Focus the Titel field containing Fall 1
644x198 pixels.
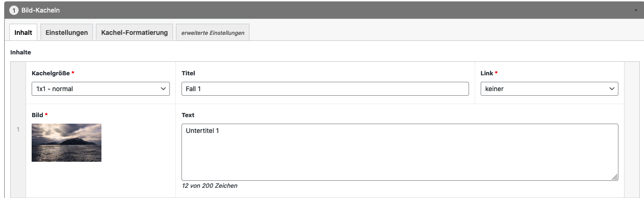pyautogui.click(x=325, y=89)
